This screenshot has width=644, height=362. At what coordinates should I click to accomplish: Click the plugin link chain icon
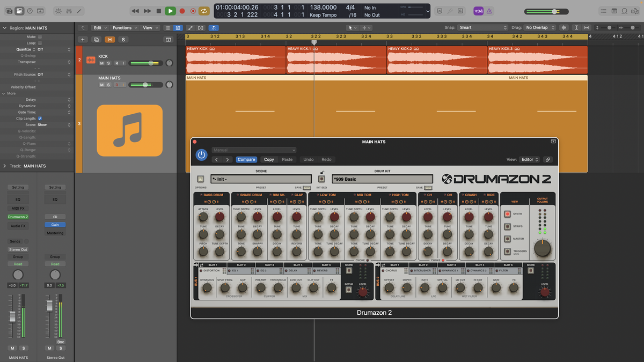point(548,159)
